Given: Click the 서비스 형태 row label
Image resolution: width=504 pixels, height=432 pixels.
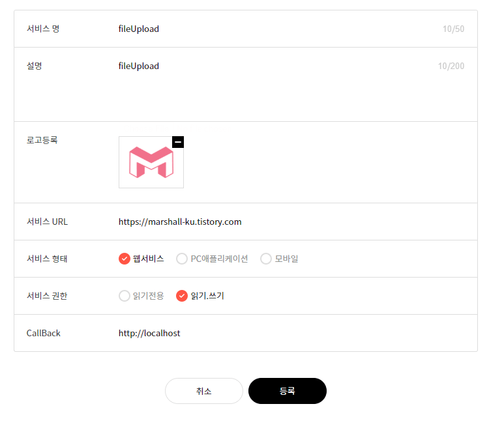Looking at the screenshot, I should pos(47,259).
